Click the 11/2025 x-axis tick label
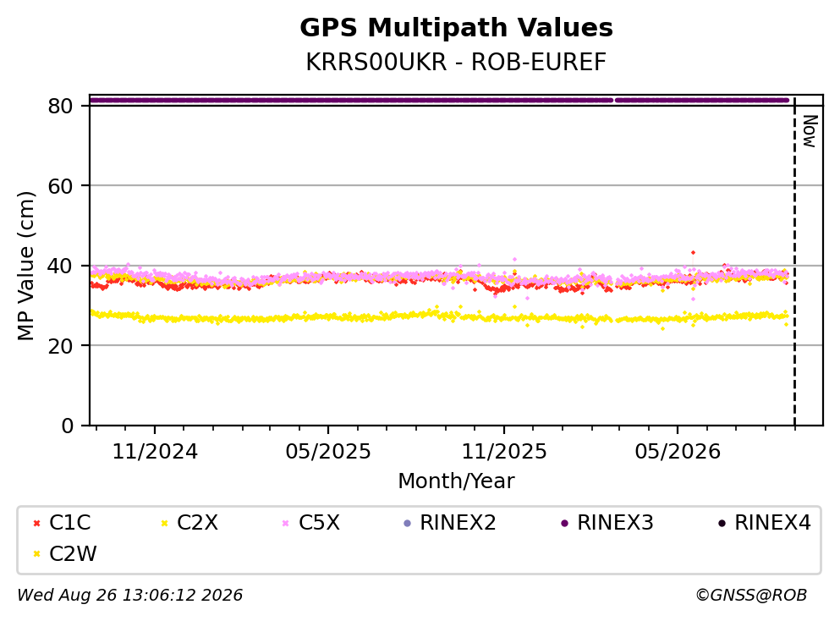The height and width of the screenshot is (621, 840). (x=504, y=452)
